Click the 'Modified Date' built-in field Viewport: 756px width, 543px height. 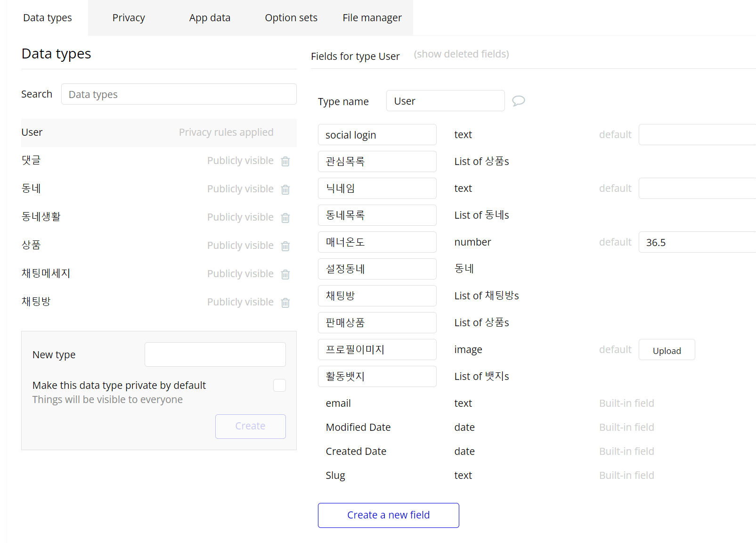358,428
